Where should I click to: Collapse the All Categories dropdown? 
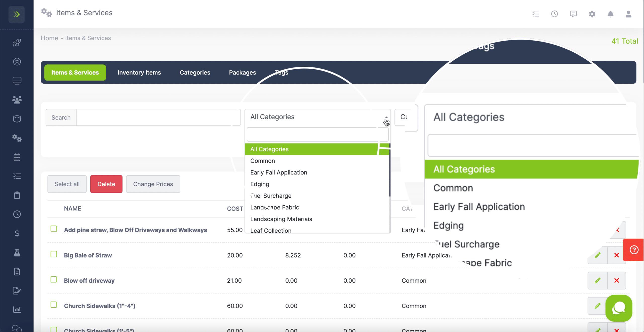point(317,117)
